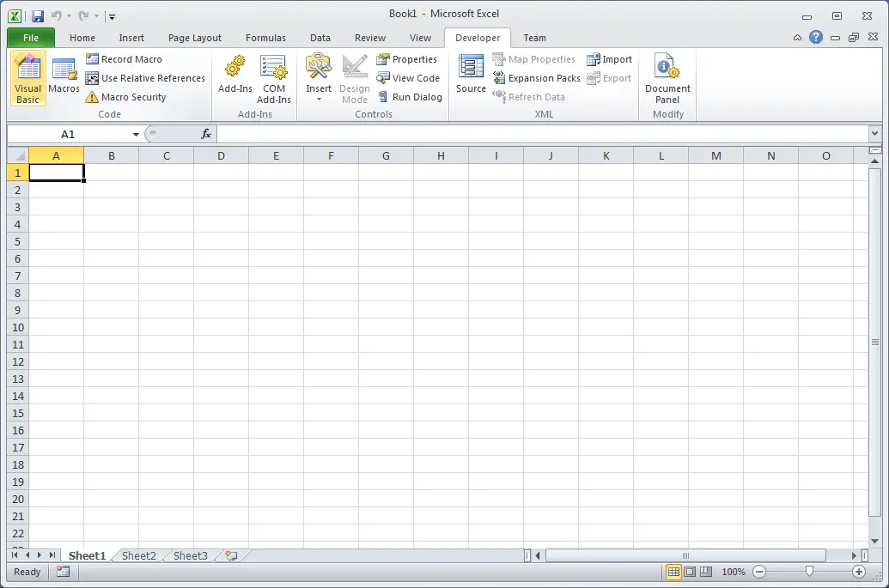Expand the formula bar

click(874, 134)
